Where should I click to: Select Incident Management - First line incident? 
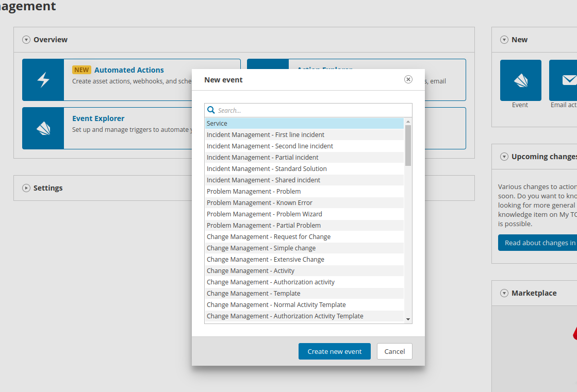(x=265, y=134)
